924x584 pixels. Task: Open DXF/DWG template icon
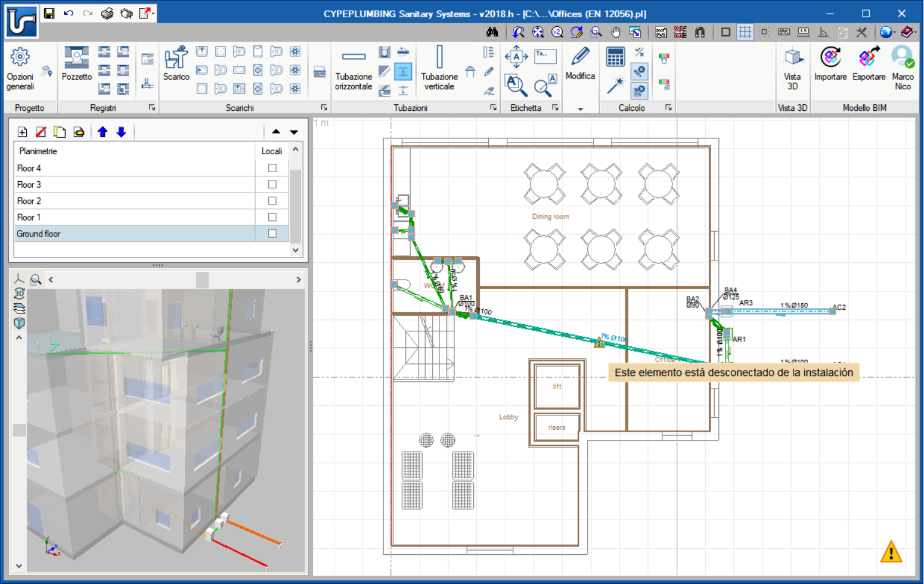point(661,32)
